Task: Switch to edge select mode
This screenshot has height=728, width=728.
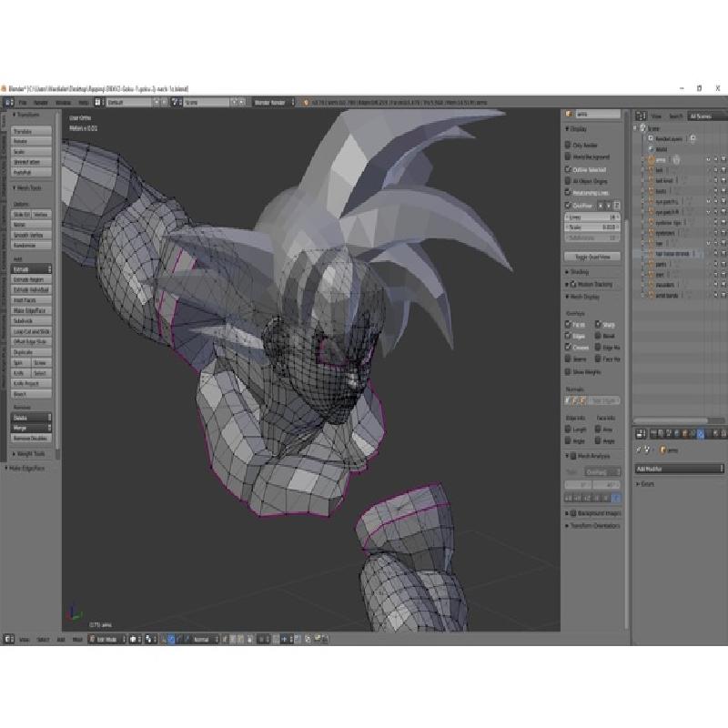Action: coord(234,640)
